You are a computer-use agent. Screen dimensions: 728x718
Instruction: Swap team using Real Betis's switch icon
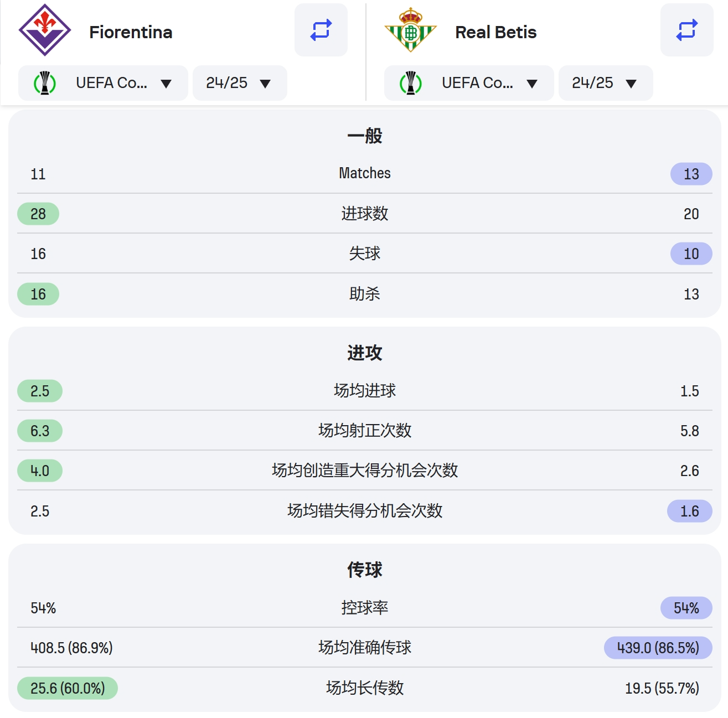687,30
